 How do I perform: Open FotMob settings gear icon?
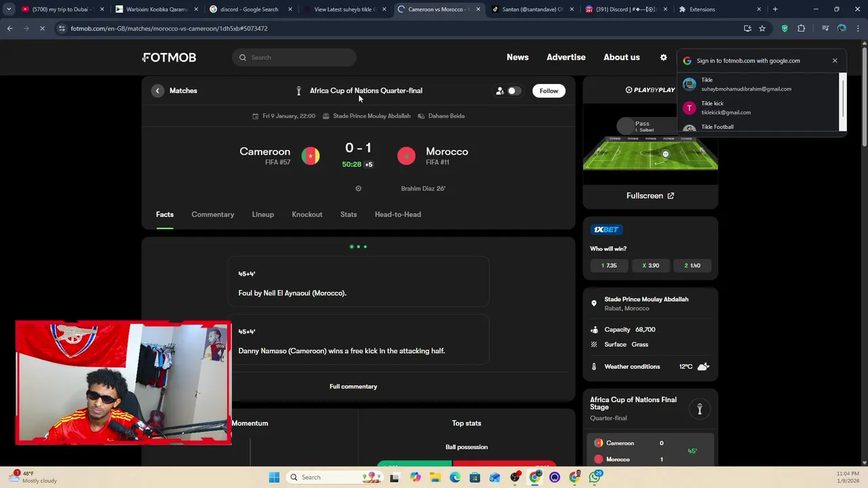point(663,58)
